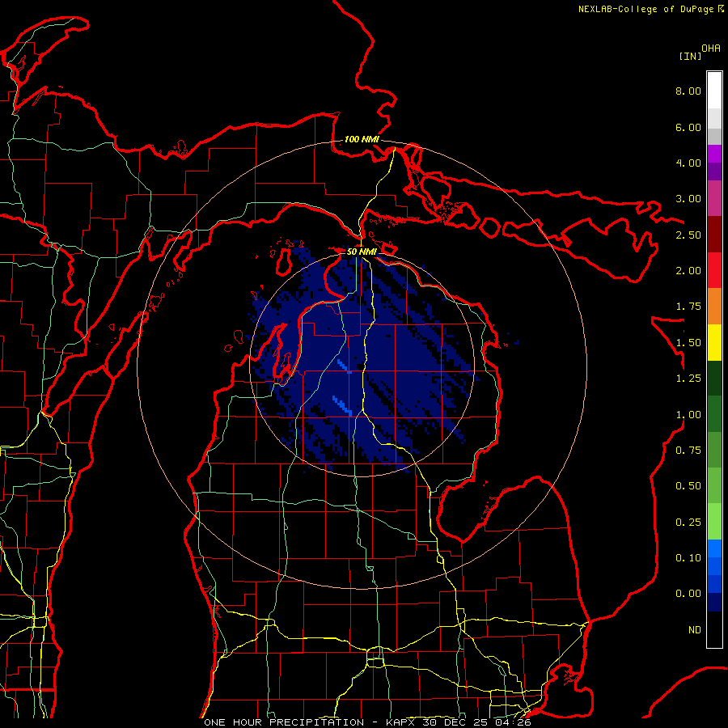Click the 1.00 legend value
Image resolution: width=728 pixels, height=728 pixels.
(688, 415)
